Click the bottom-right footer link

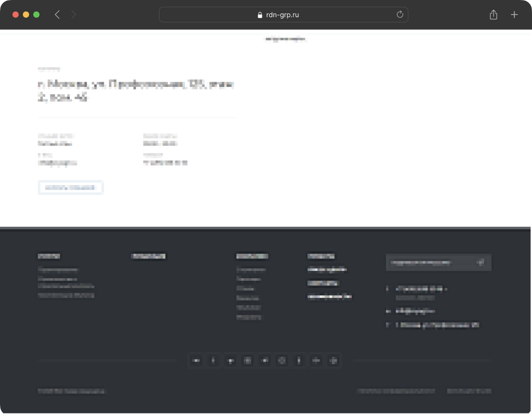[x=469, y=391]
